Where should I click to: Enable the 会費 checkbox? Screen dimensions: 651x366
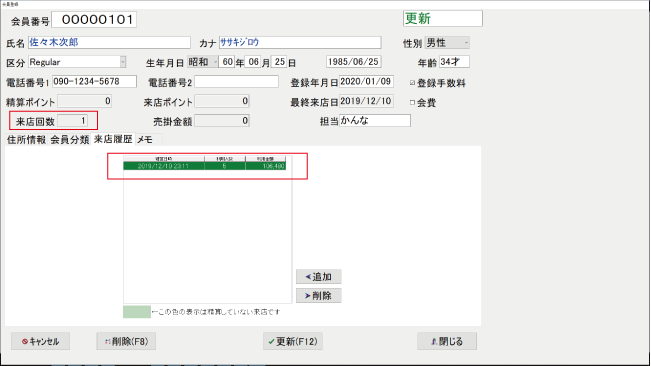point(412,102)
